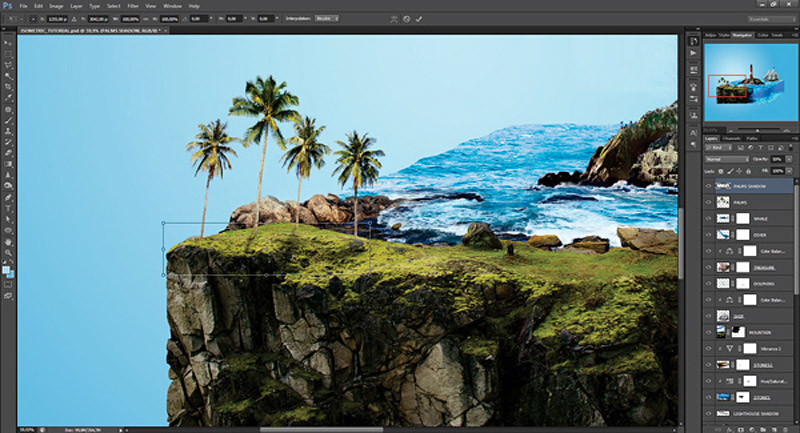Open the Navigator panel options menu

[795, 35]
